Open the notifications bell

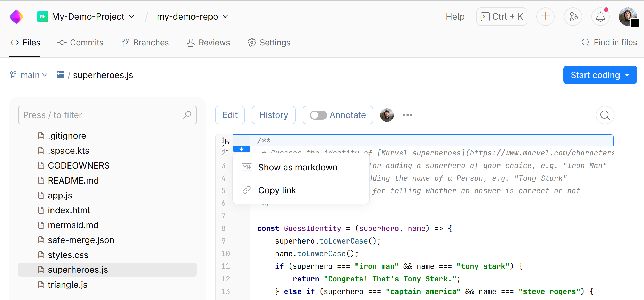click(600, 16)
